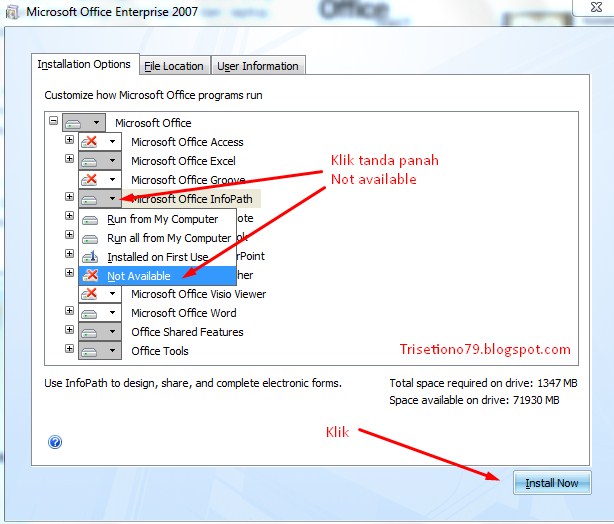Open the help icon

[x=55, y=442]
